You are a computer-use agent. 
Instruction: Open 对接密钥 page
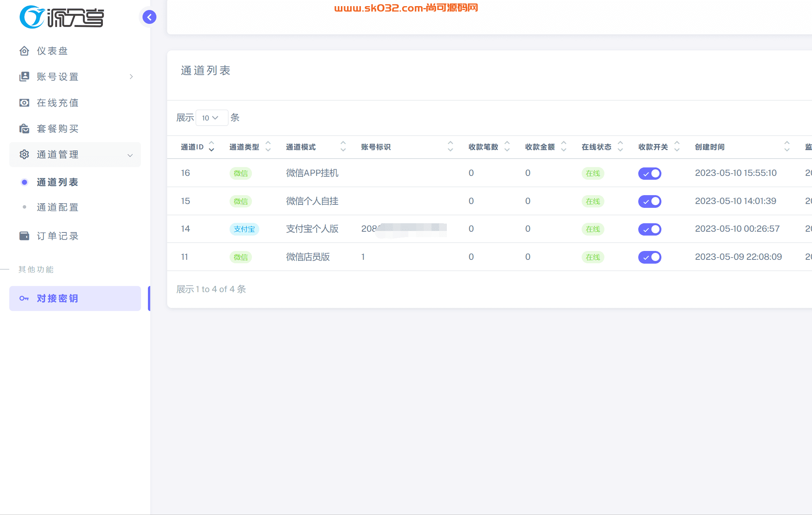tap(75, 298)
